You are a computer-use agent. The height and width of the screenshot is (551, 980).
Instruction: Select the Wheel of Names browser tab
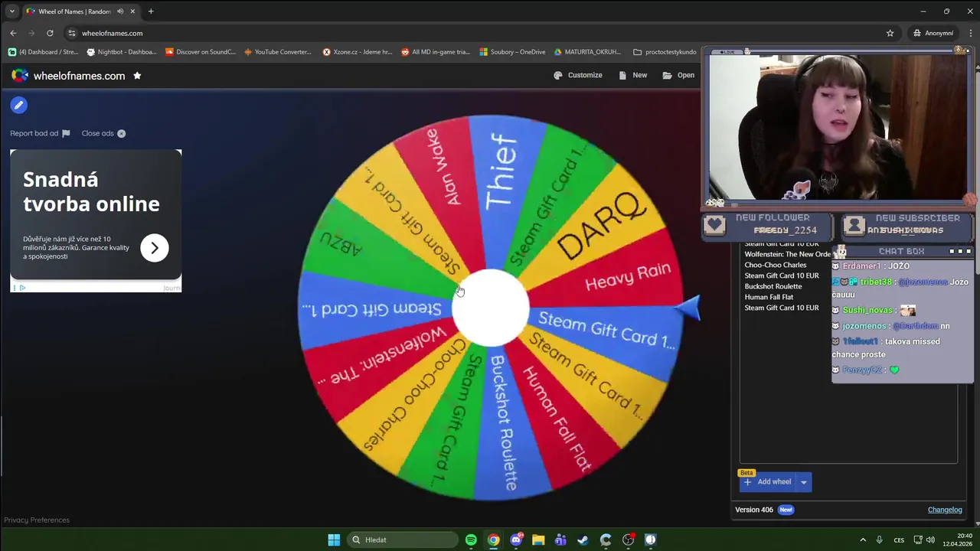tap(81, 11)
